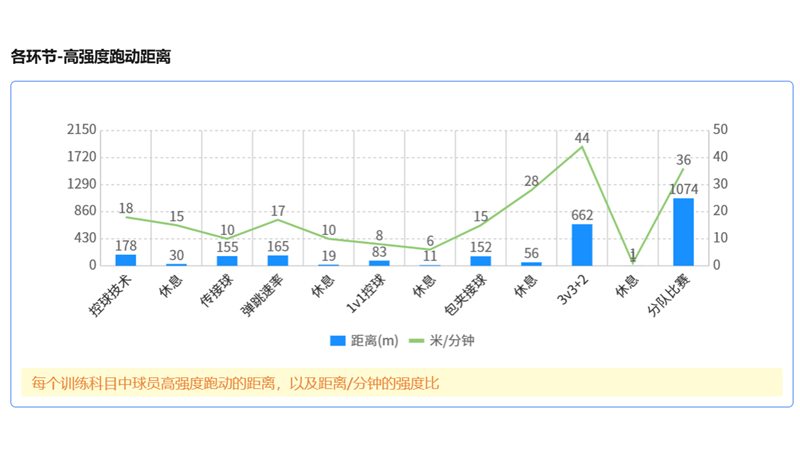Click the 弹跳速率 axis label
This screenshot has width=800, height=455.
click(262, 295)
